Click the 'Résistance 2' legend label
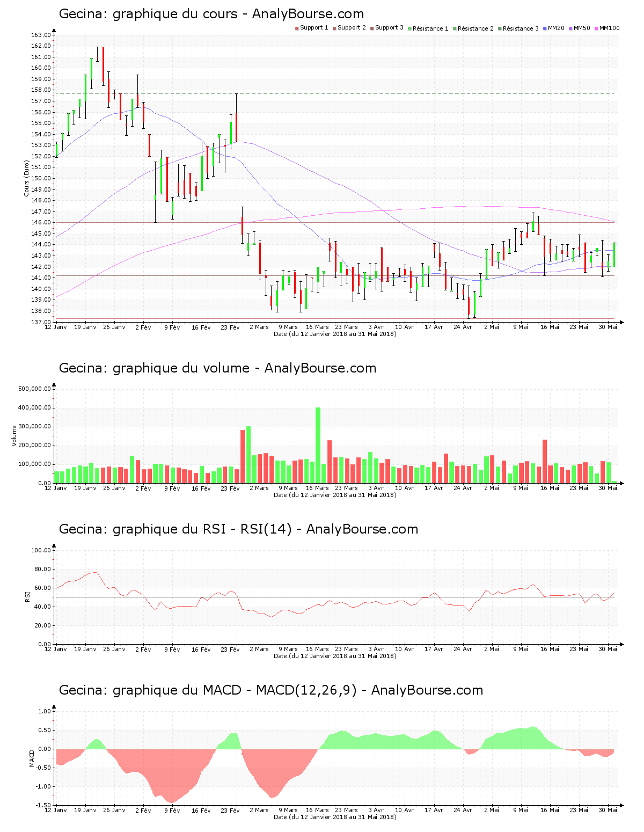Viewport: 644px width, 832px height. (x=475, y=28)
